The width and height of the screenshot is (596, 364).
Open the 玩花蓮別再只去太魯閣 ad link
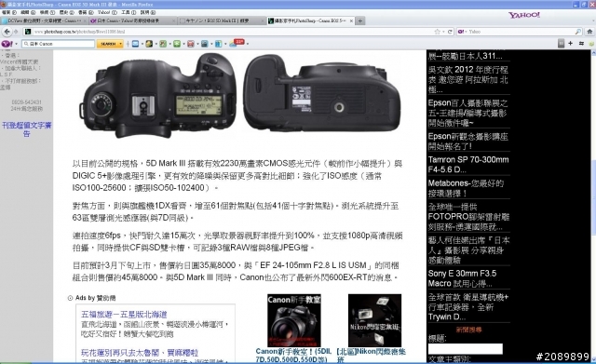point(140,352)
